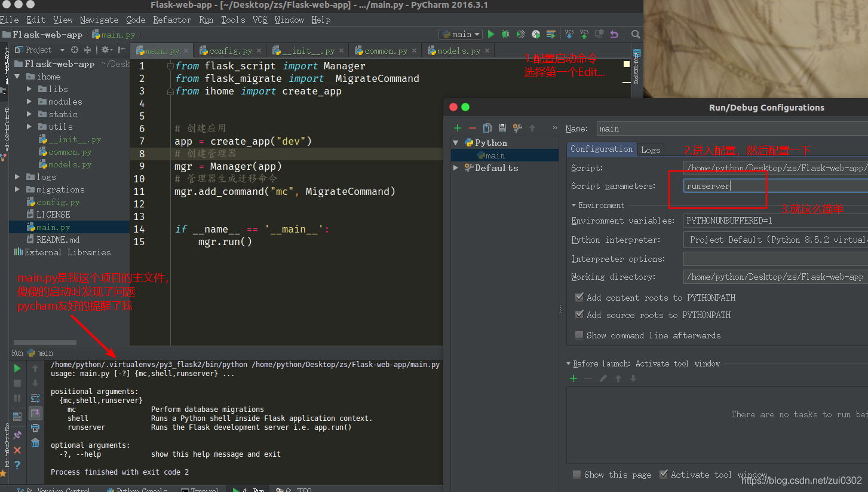Click the Profile icon in the toolbar
The image size is (868, 492).
[536, 35]
